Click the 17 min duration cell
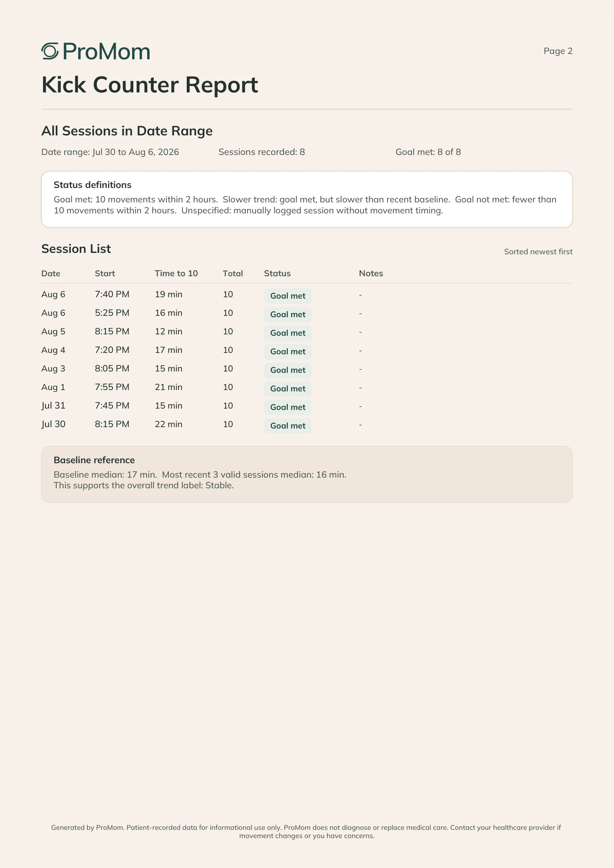Image resolution: width=614 pixels, height=868 pixels. [x=168, y=350]
